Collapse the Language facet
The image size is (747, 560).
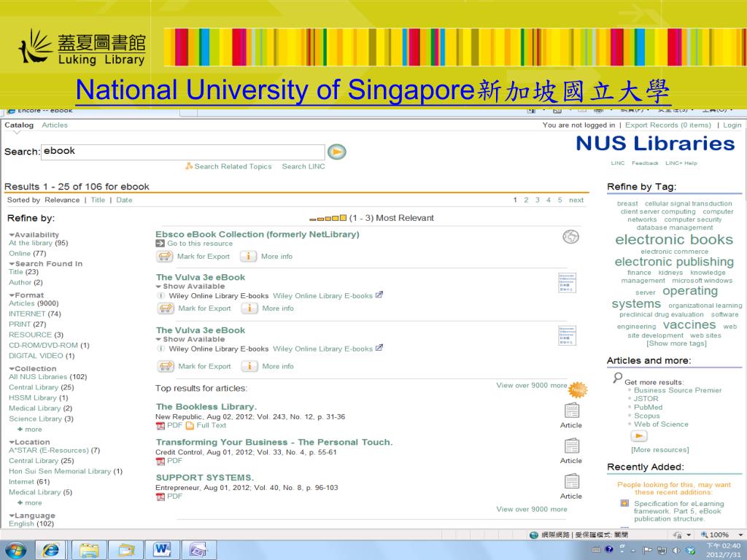click(12, 516)
